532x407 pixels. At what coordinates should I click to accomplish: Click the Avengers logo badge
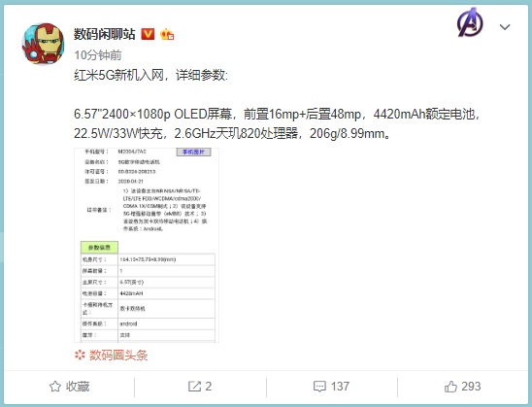(x=470, y=22)
